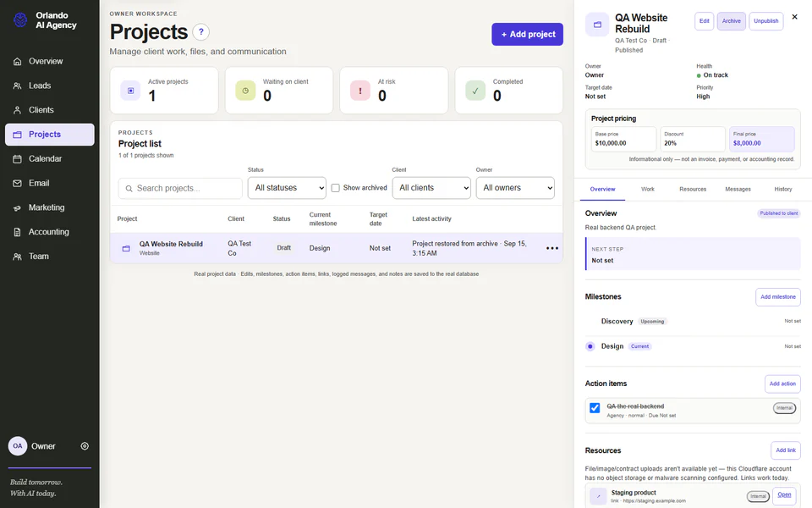Click folder icon in QA Website Rebuild row
Image resolution: width=812 pixels, height=508 pixels.
coord(126,248)
